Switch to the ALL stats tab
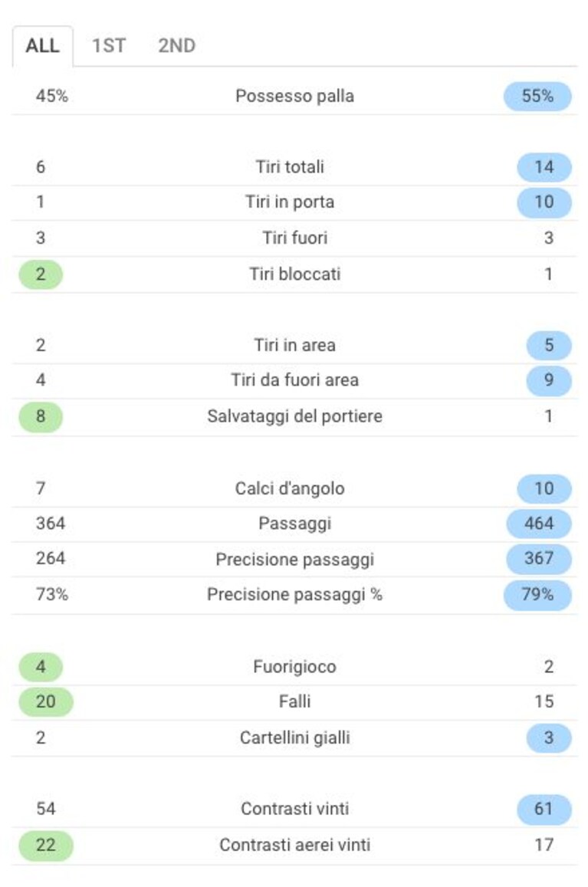This screenshot has width=588, height=887. pos(42,46)
